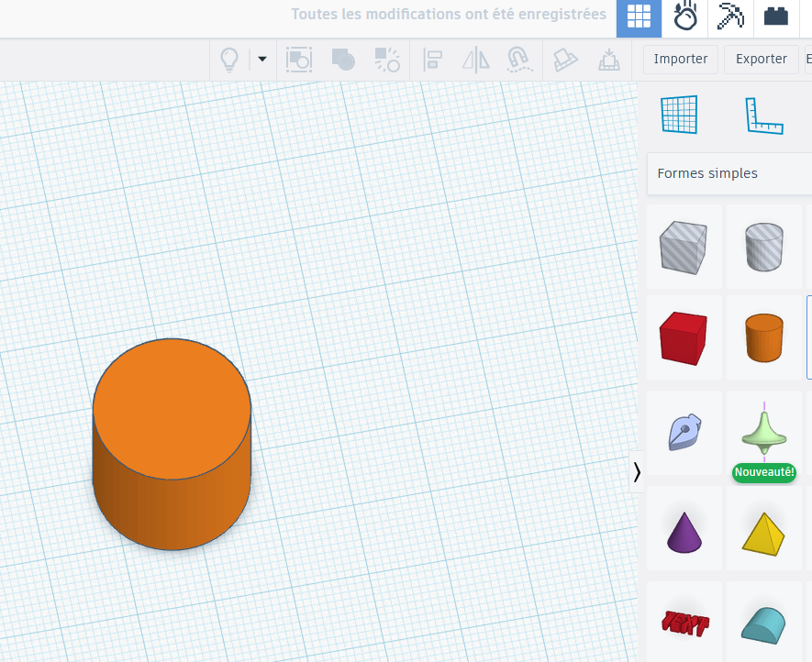Pick the striped hole Box shape

tap(684, 247)
